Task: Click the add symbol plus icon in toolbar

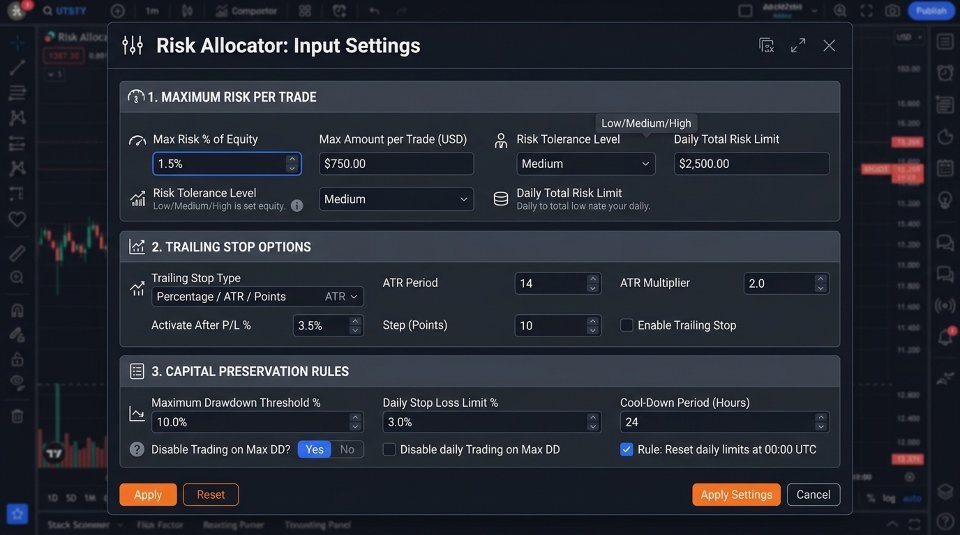Action: coord(118,11)
